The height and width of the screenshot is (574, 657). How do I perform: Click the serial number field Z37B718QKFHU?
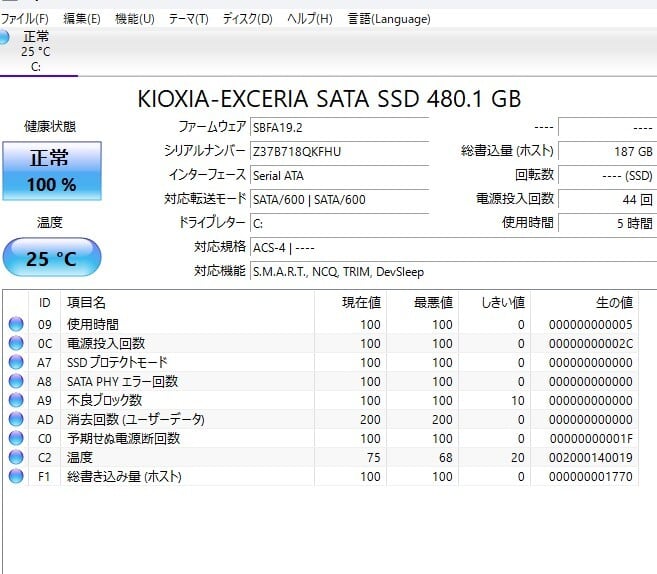pos(339,151)
